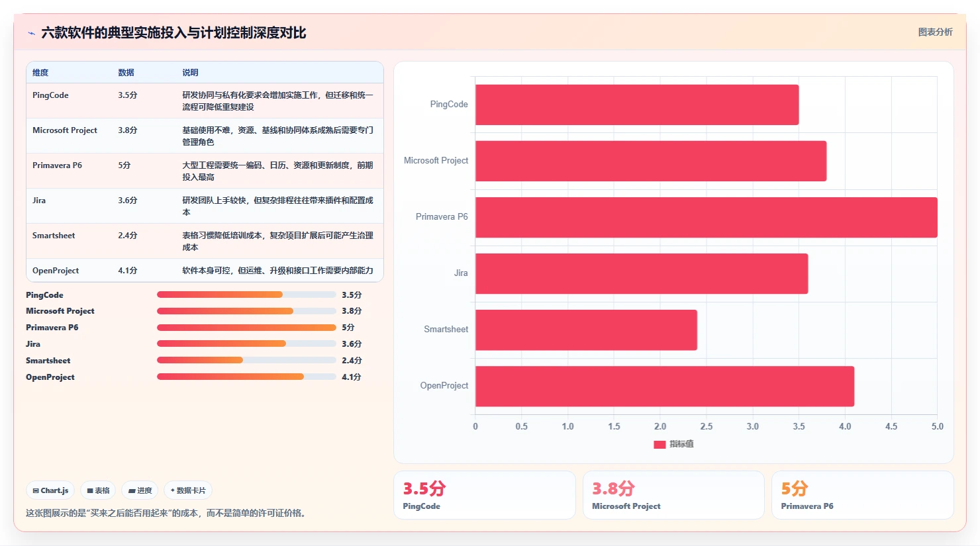Click the Smartsheet label on the chart axis
Screen dimensions: 980x546
[x=446, y=330]
